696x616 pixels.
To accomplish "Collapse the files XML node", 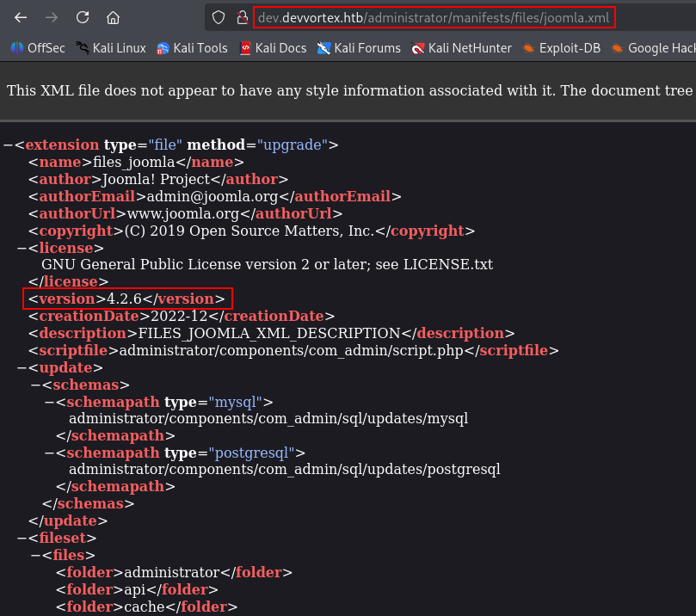I will click(x=35, y=556).
